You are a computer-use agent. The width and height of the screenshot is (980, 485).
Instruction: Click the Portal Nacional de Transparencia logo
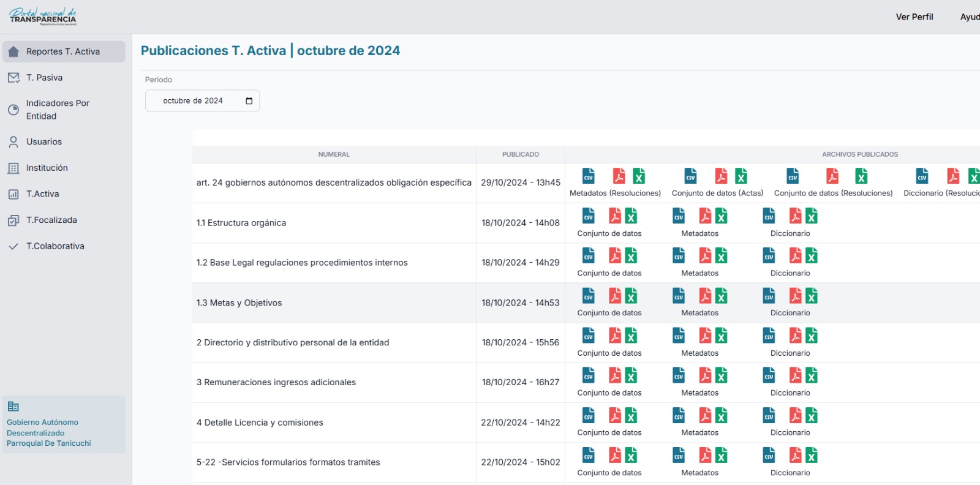pyautogui.click(x=43, y=17)
